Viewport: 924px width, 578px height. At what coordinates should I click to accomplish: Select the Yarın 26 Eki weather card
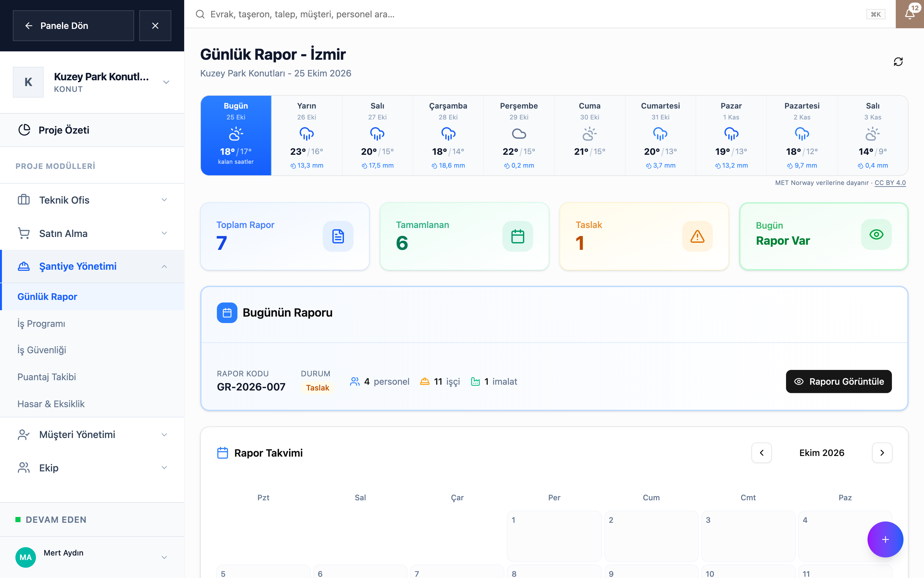pos(307,135)
